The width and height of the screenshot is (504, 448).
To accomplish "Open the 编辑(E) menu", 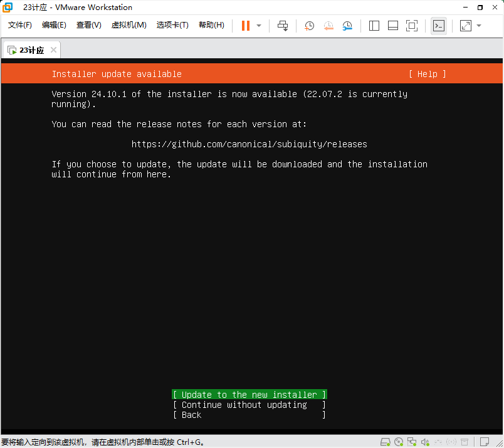I will coord(54,25).
